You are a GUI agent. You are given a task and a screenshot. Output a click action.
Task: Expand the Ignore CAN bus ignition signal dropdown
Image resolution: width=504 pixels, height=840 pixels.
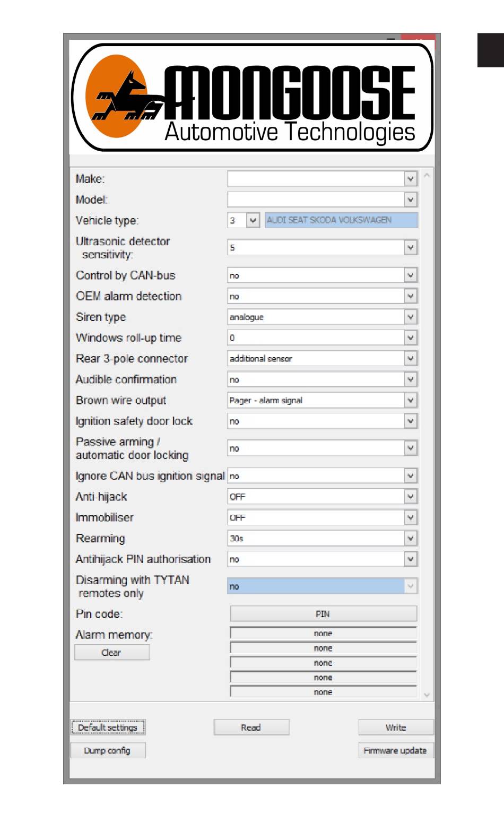tap(322, 476)
